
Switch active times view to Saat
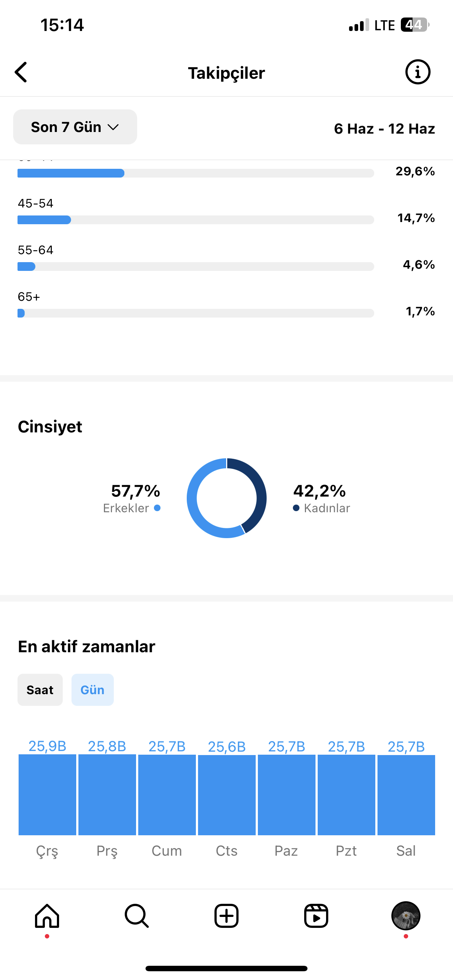tap(40, 690)
